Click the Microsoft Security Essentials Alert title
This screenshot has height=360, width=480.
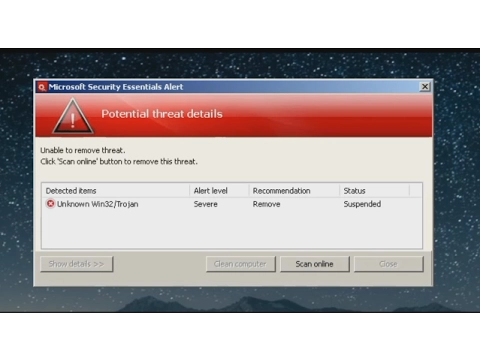116,87
